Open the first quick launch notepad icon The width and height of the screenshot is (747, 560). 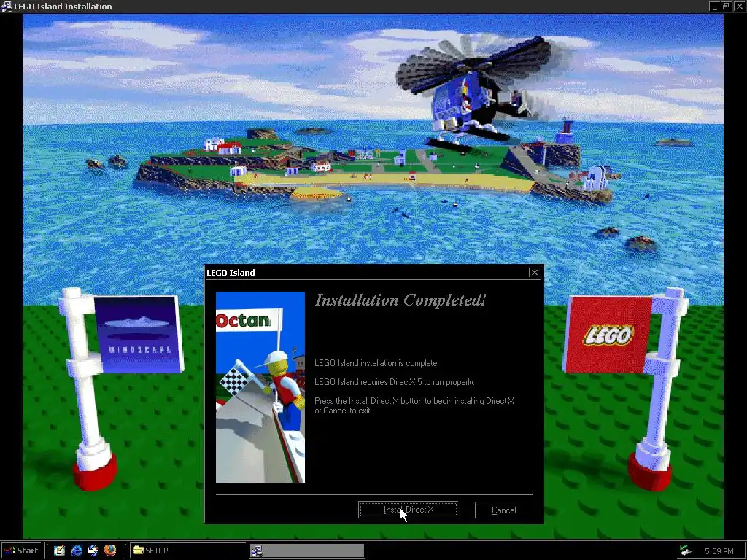pyautogui.click(x=59, y=551)
